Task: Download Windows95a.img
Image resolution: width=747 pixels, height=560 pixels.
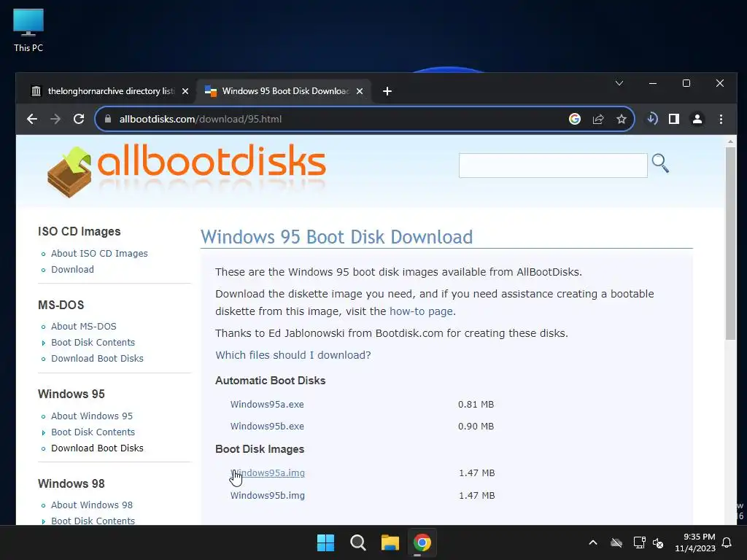Action: [267, 472]
